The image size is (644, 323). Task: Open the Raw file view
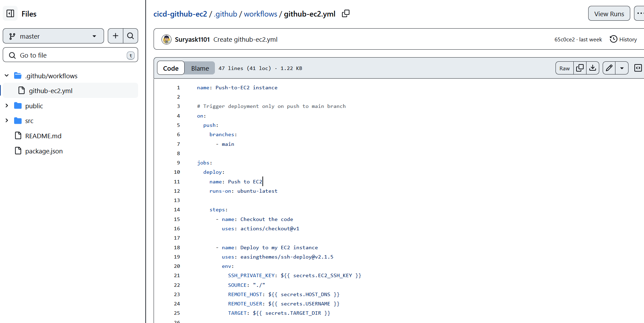point(564,68)
